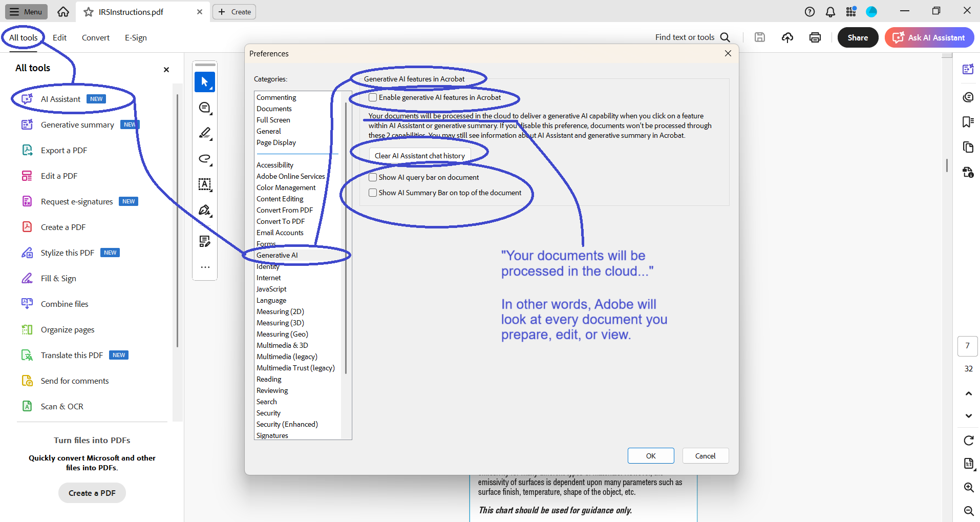Image resolution: width=980 pixels, height=522 pixels.
Task: Select the Add text box tool
Action: click(205, 184)
